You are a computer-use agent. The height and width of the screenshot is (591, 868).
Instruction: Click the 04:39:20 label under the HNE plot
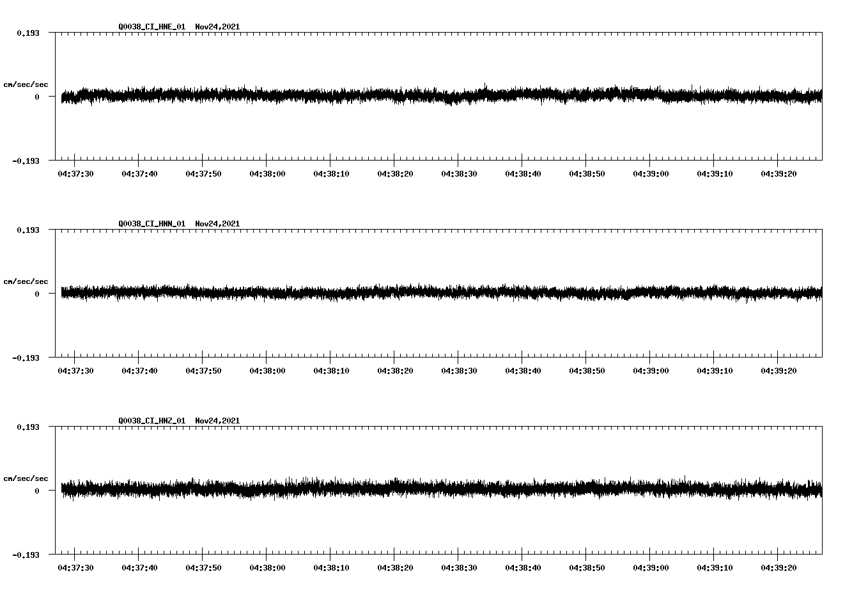[779, 174]
